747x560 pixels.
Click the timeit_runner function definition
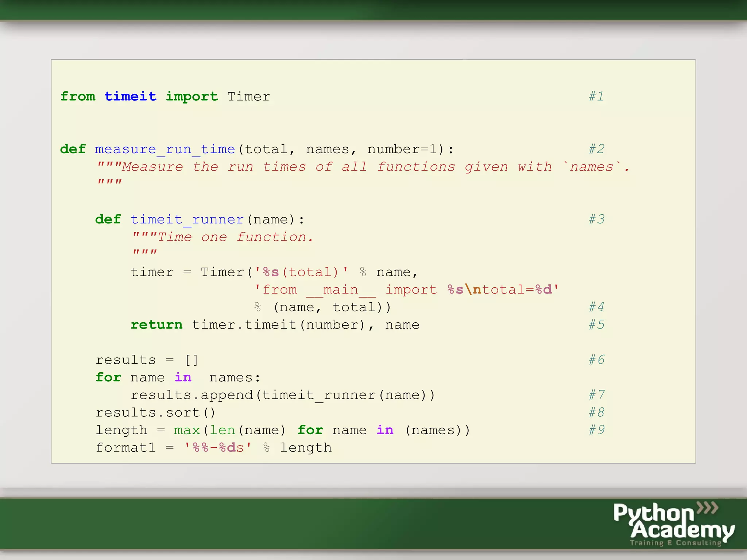coord(200,220)
